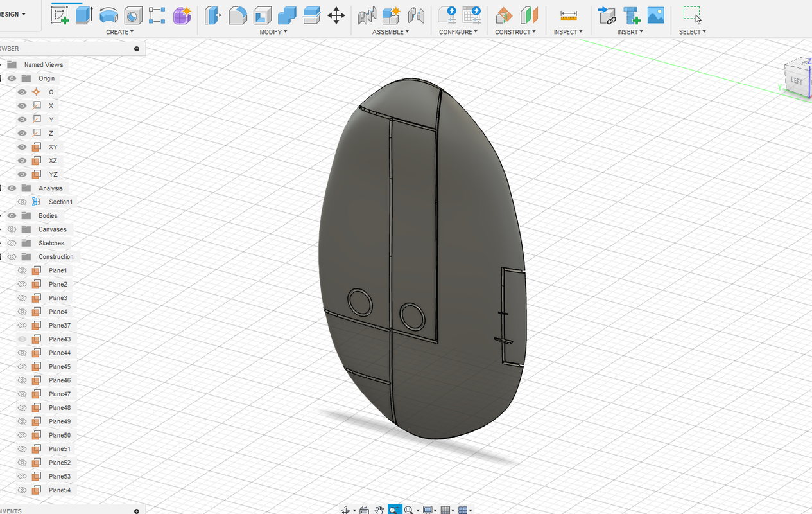This screenshot has height=514, width=812.
Task: Click the Grid and Snaps icon
Action: pyautogui.click(x=447, y=510)
